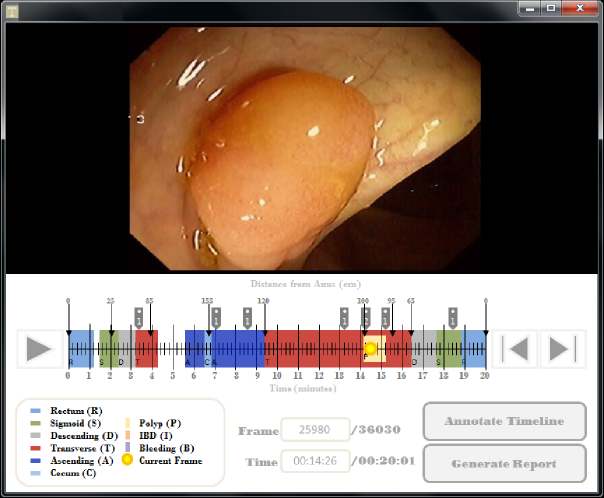Click the Cecum (C) legend color swatch
The height and width of the screenshot is (498, 604).
tap(35, 473)
